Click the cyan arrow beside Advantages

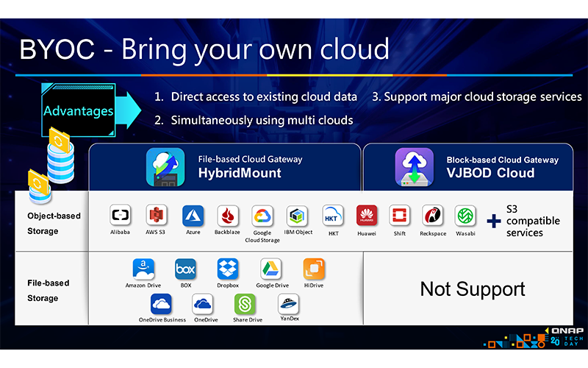(x=128, y=110)
